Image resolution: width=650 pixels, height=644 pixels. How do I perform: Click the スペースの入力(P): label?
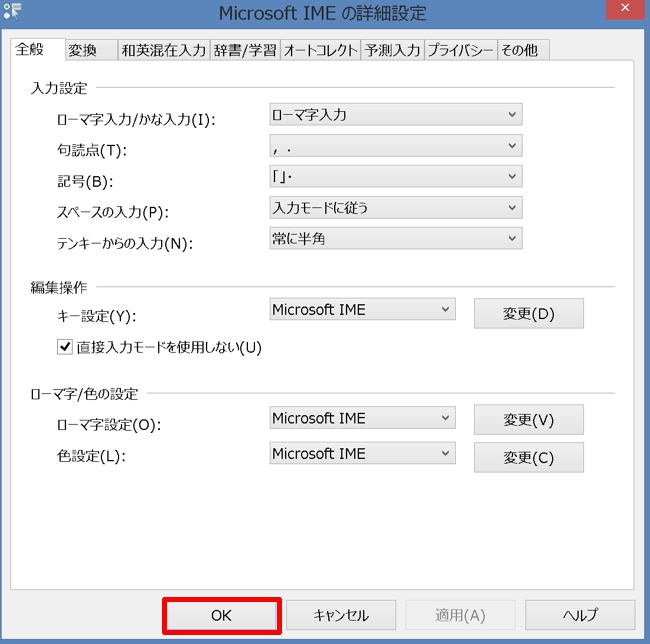[x=113, y=213]
